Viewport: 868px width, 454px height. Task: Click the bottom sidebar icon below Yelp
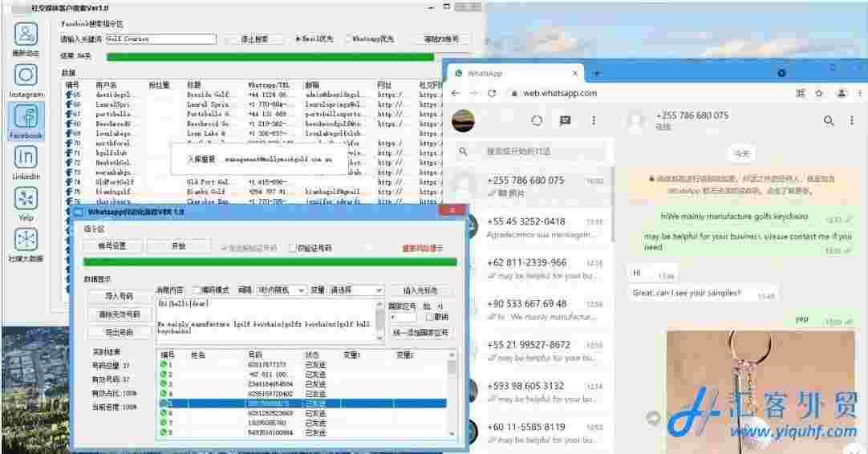[26, 240]
